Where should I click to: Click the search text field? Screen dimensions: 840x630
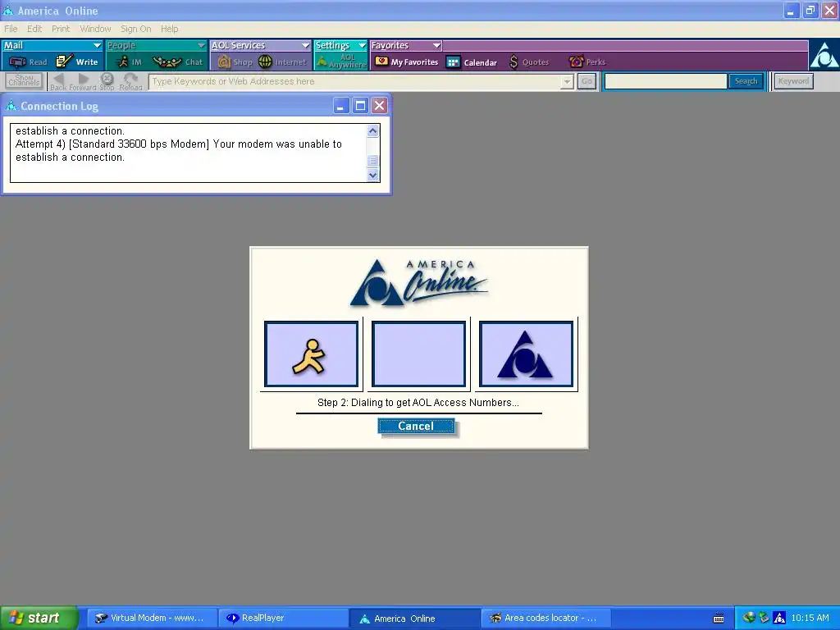pyautogui.click(x=666, y=81)
